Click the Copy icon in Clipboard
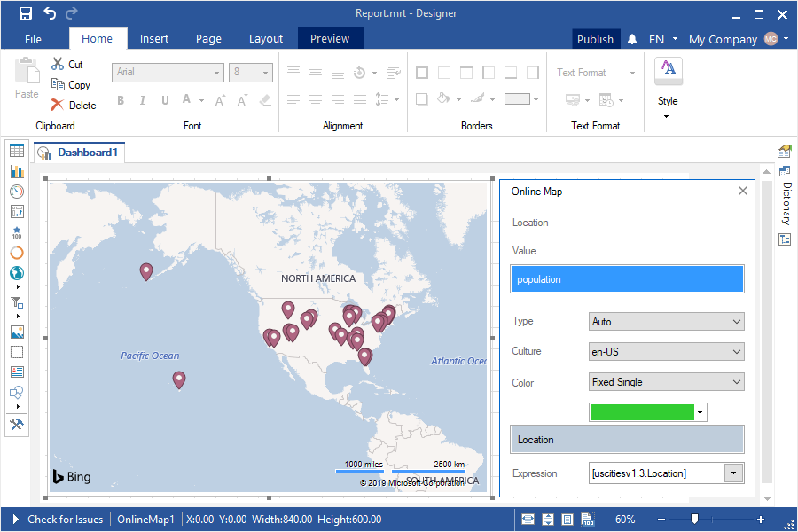The width and height of the screenshot is (798, 532). 58,84
